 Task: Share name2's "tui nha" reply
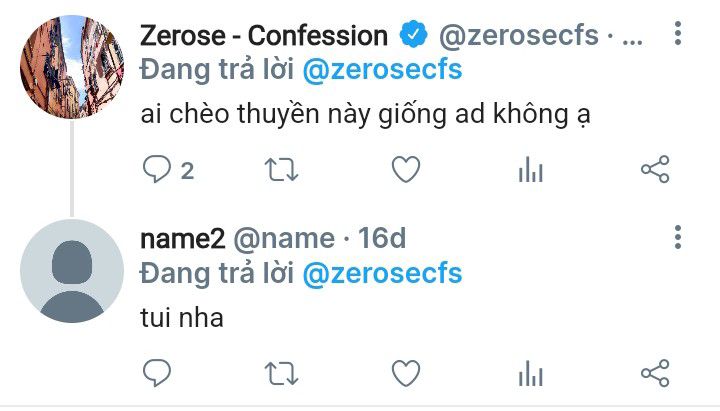tap(654, 374)
